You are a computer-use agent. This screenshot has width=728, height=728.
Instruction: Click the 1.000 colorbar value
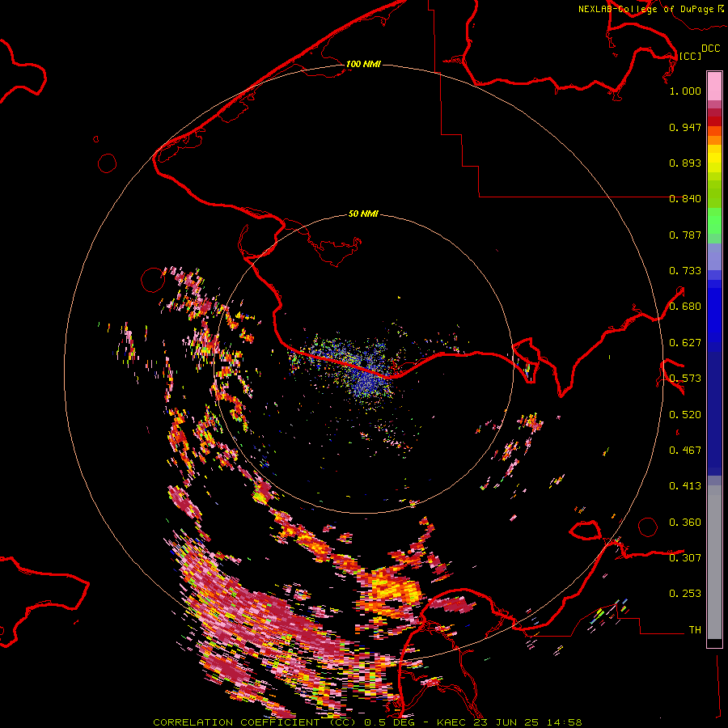click(685, 91)
